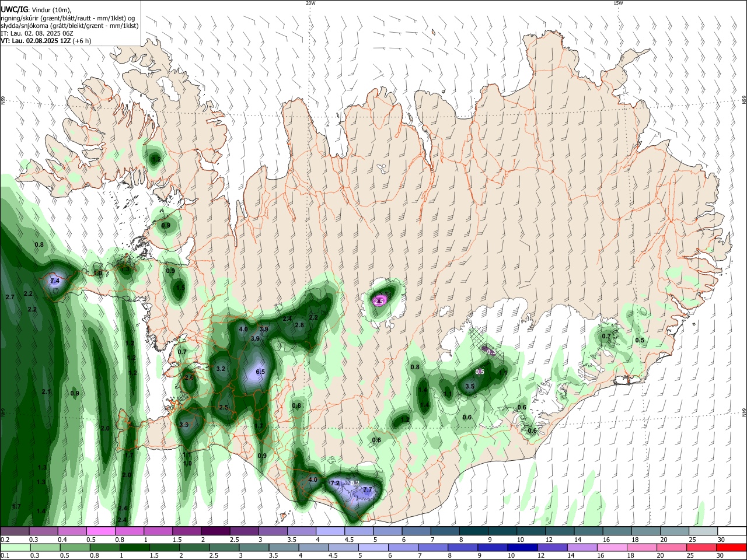Viewport: 747px width, 560px height.
Task: Click the slydda/snjókoma legend description line
Action: (69, 26)
